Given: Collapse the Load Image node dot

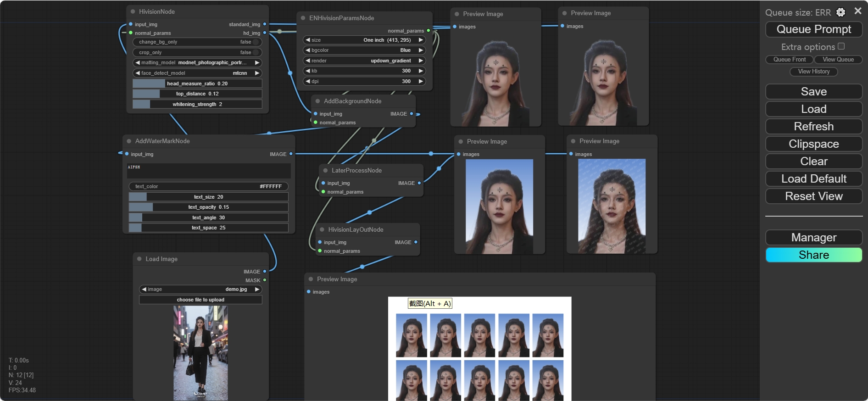Looking at the screenshot, I should pos(139,259).
